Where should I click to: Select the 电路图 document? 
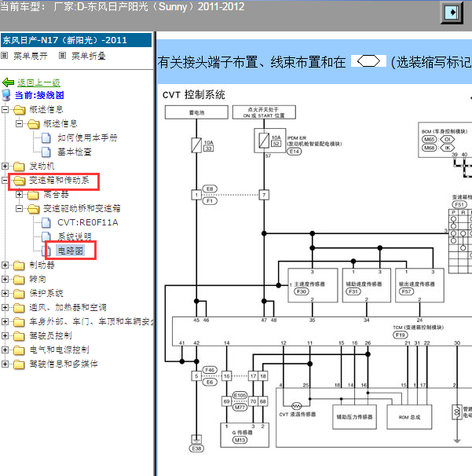(x=70, y=251)
